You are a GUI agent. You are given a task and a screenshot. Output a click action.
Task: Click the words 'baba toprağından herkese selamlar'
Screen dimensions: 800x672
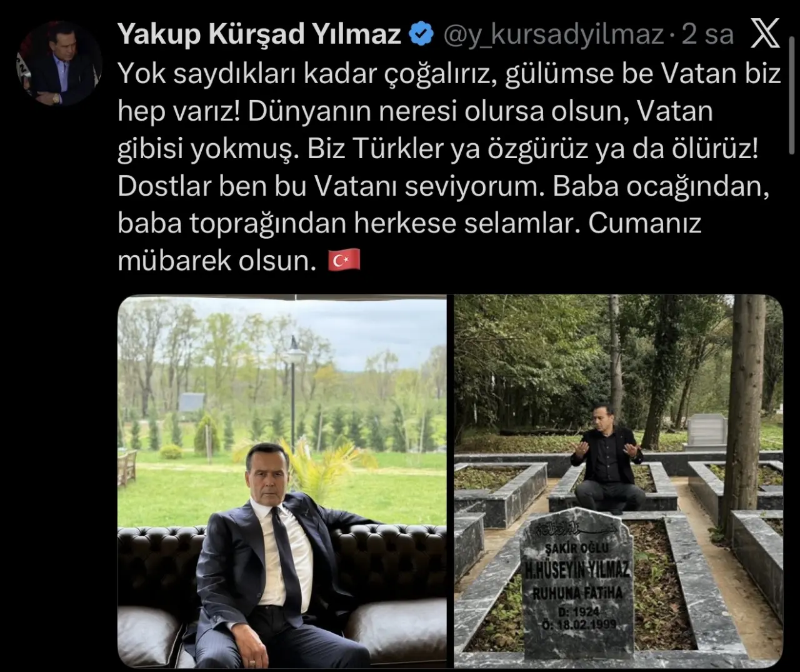pyautogui.click(x=346, y=223)
